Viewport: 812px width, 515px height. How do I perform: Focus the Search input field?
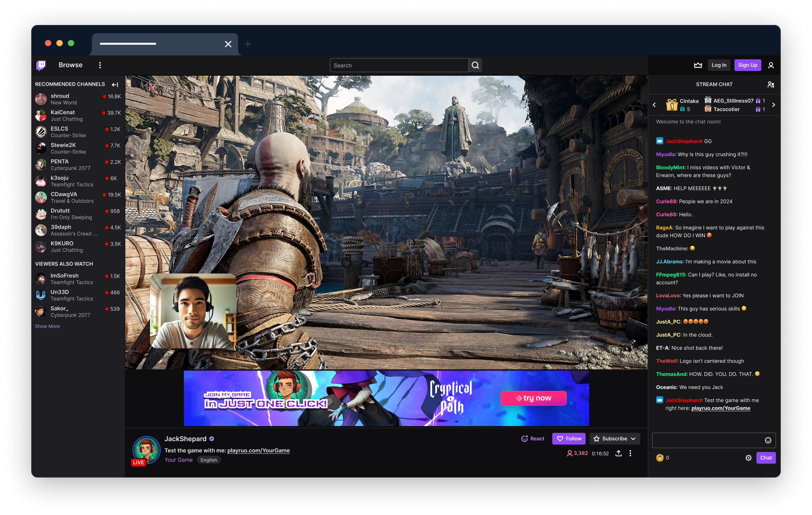tap(399, 65)
